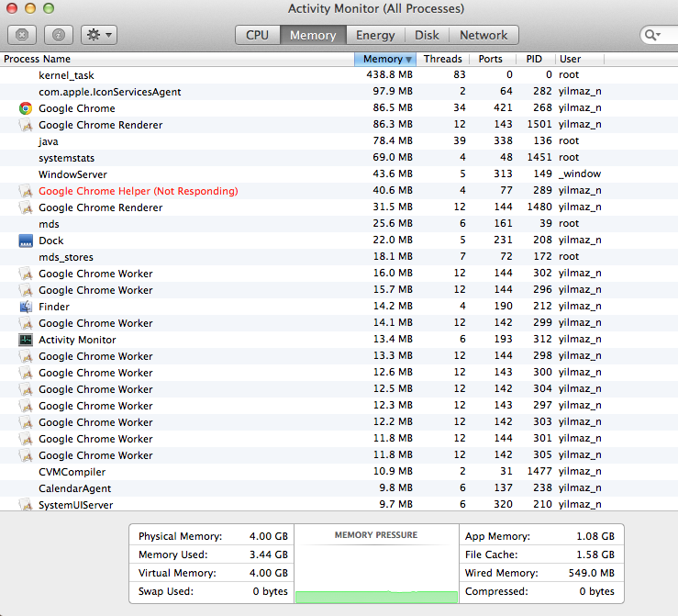Viewport: 678px width, 616px height.
Task: Click the Wired Memory 549.0 MB entry
Action: click(x=539, y=573)
